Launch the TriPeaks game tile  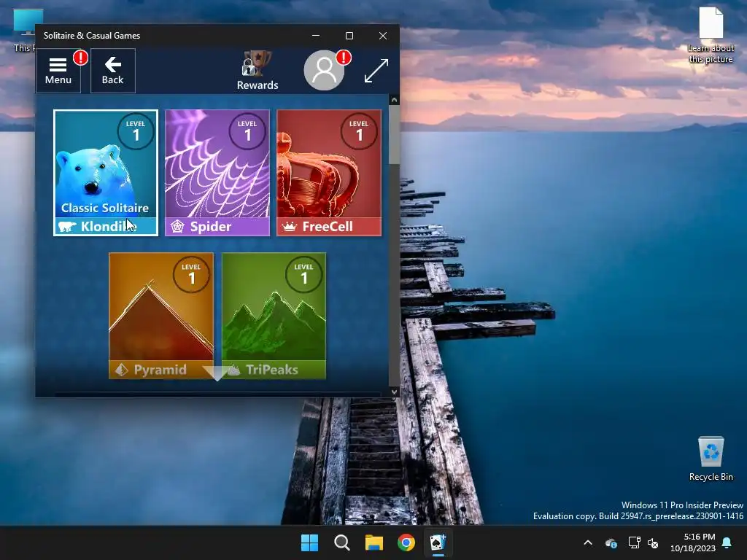274,316
